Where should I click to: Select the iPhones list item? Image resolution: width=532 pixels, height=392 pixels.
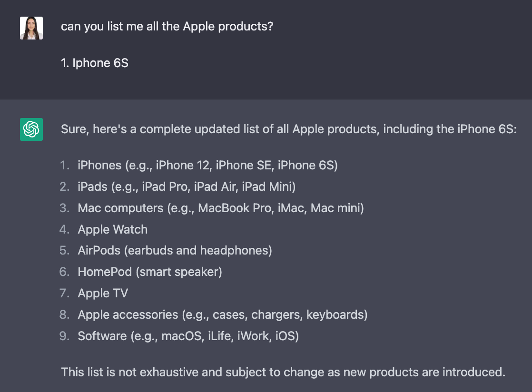207,166
